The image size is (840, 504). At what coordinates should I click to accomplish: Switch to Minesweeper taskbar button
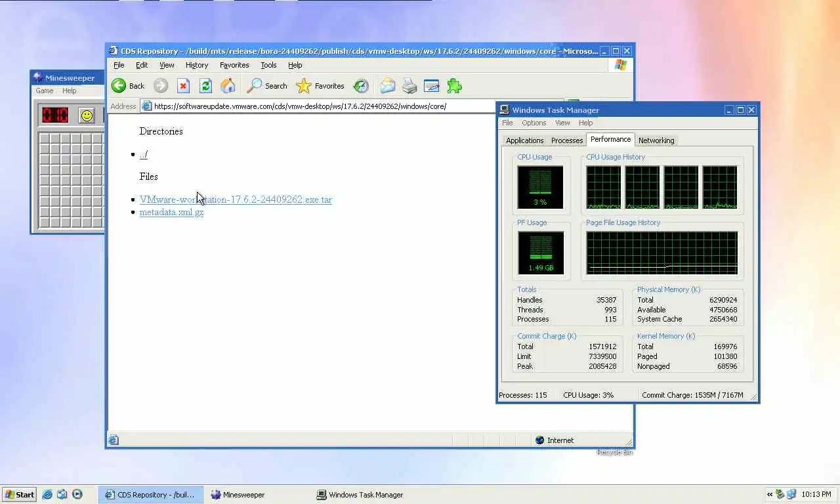coord(256,495)
